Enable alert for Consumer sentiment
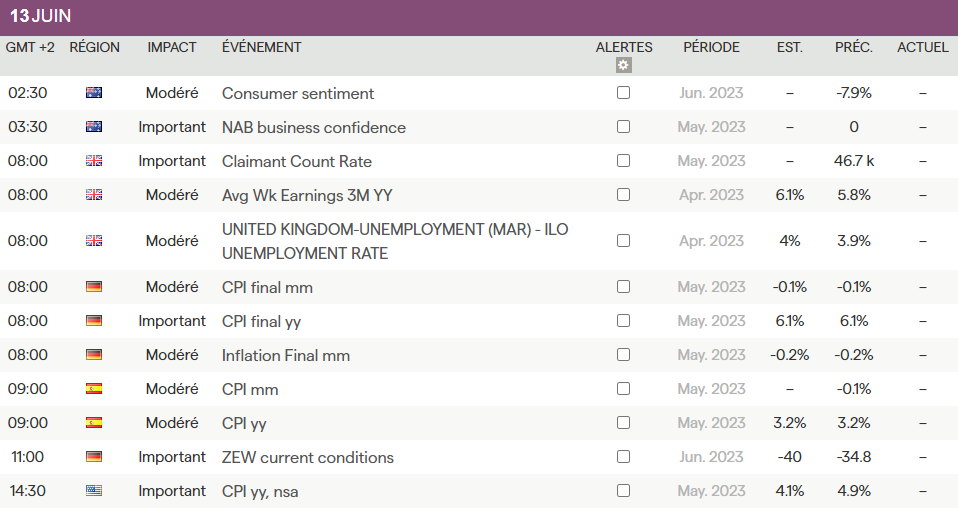This screenshot has width=958, height=508. click(624, 93)
